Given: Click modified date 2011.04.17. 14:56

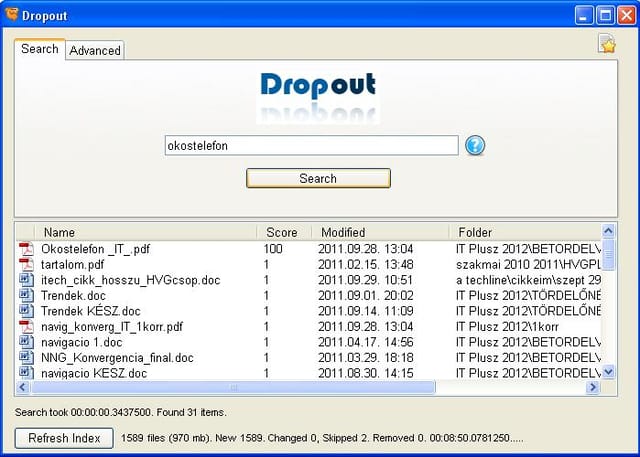Looking at the screenshot, I should [x=366, y=342].
